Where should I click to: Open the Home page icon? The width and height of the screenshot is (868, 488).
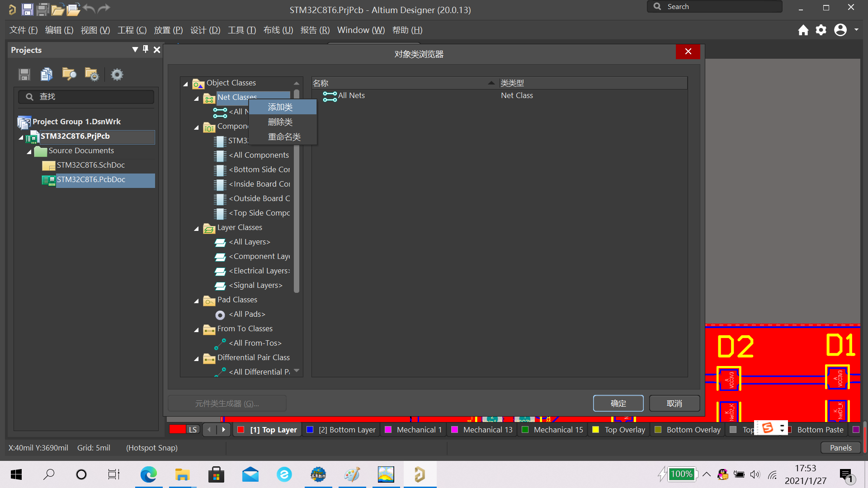point(803,30)
